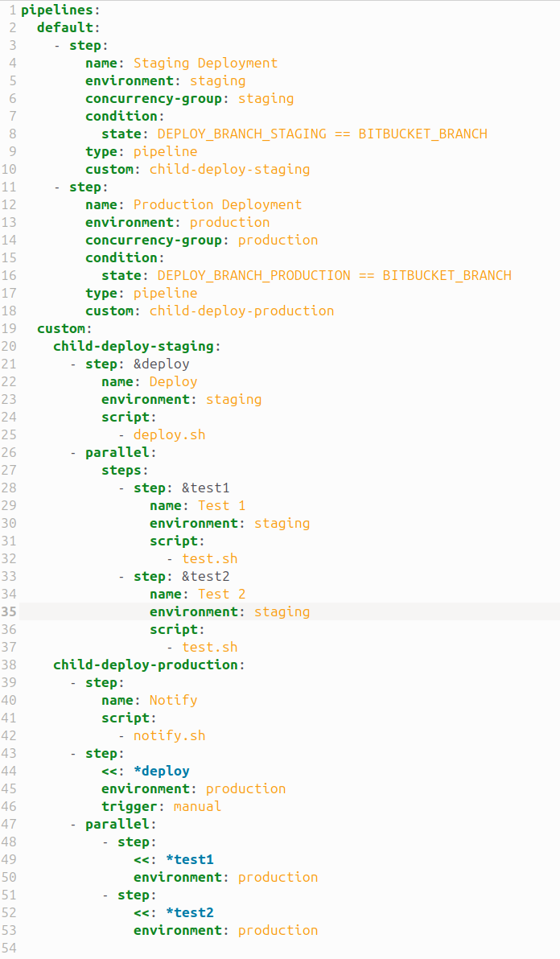
Task: Click 'production' value on line 53
Action: tap(278, 931)
